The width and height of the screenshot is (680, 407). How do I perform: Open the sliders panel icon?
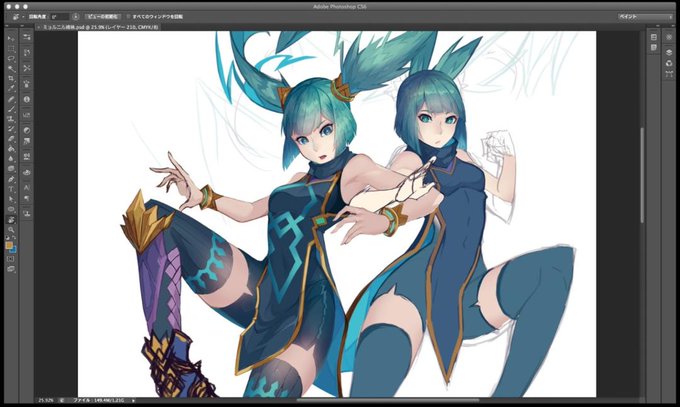pos(26,37)
